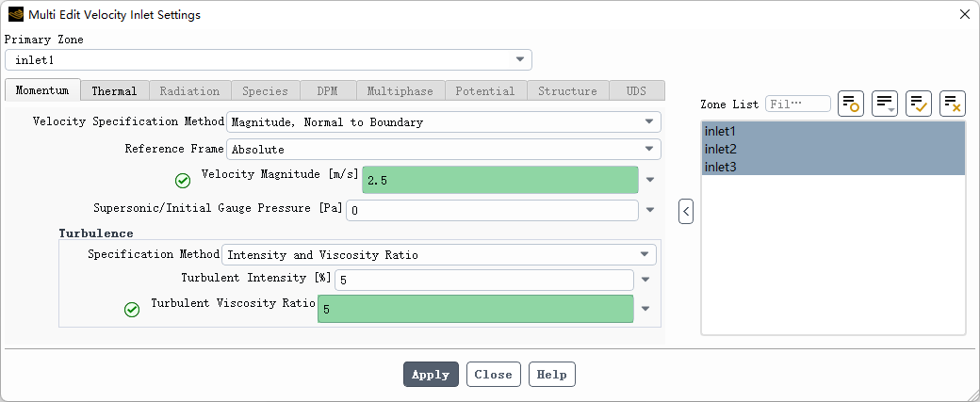Open the Zone List filter options icon
Image resolution: width=980 pixels, height=402 pixels.
[x=885, y=104]
